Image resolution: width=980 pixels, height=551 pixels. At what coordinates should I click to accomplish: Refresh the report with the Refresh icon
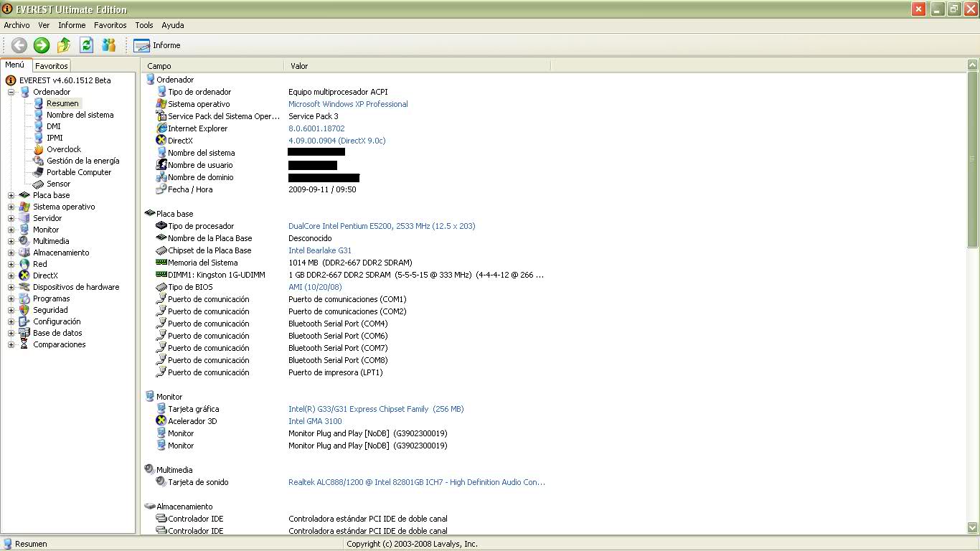pos(86,45)
